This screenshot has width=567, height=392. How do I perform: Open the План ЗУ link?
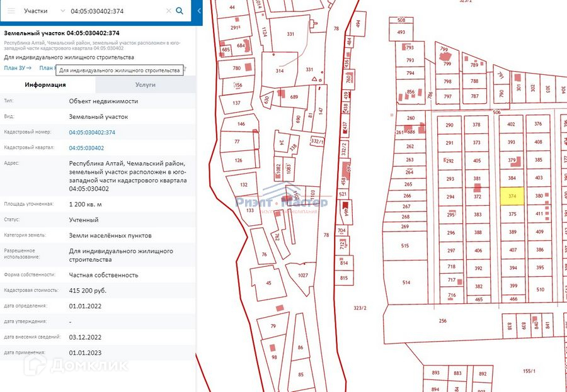coord(18,67)
